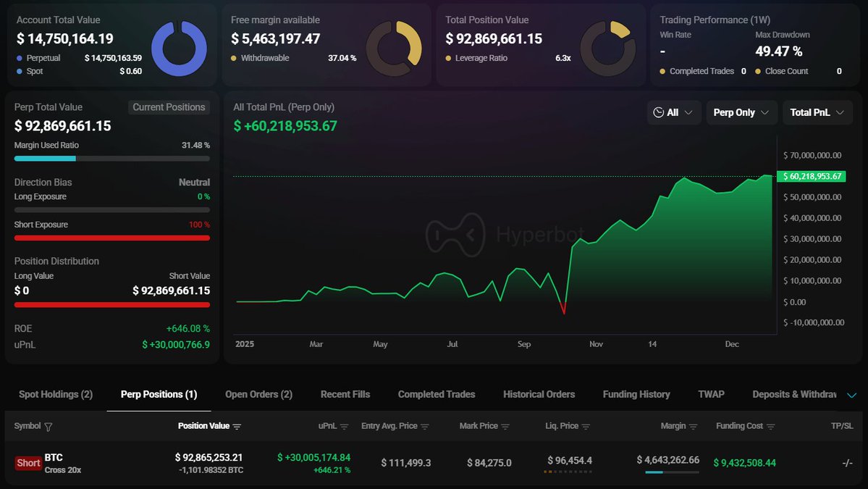Switch to the Funding History tab
The width and height of the screenshot is (868, 489).
(x=636, y=394)
